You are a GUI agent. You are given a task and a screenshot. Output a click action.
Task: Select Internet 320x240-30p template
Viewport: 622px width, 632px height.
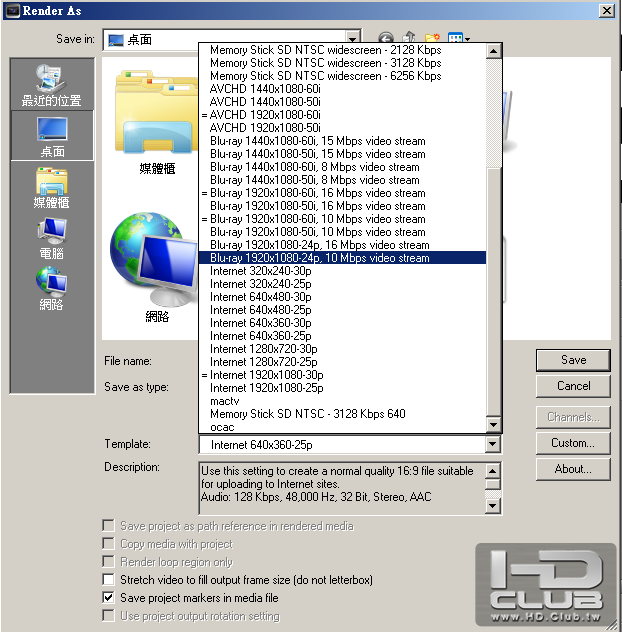pyautogui.click(x=342, y=271)
